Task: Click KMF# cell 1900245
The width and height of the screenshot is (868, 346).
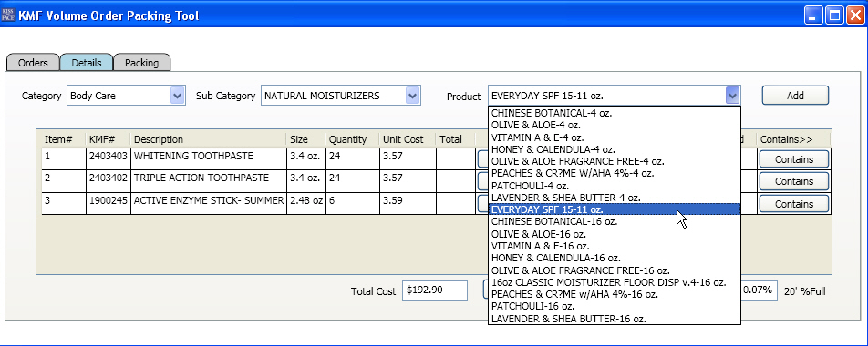Action: [108, 203]
